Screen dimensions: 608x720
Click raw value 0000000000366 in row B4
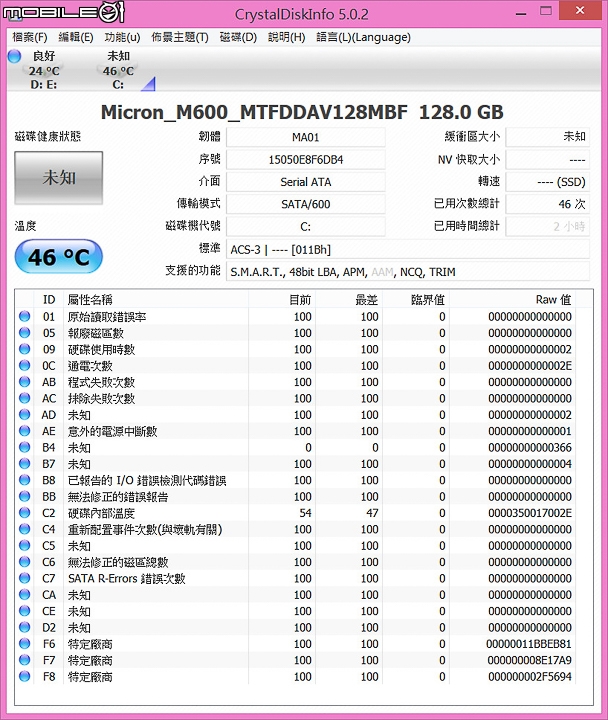pyautogui.click(x=530, y=448)
